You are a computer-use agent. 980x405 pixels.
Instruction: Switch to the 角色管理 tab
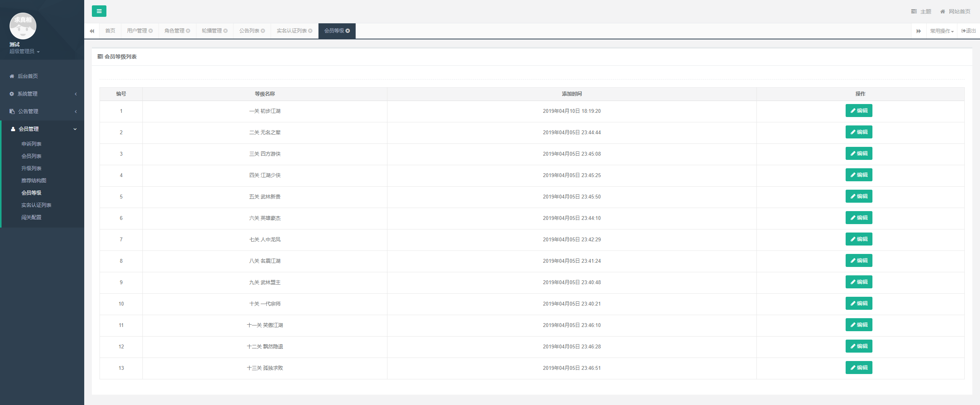[x=174, y=31]
